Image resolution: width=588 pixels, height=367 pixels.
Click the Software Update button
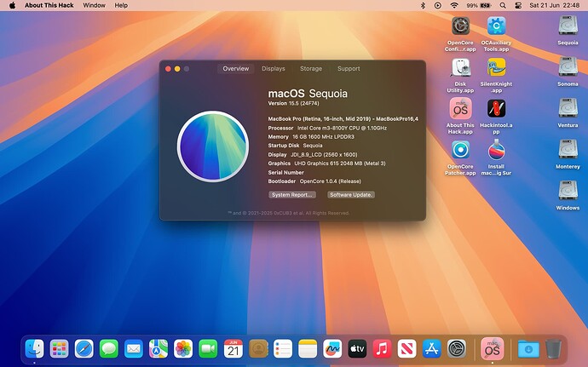(351, 194)
